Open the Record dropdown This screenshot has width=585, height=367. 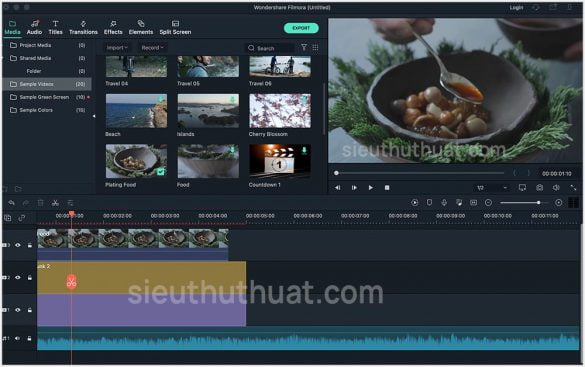point(152,48)
